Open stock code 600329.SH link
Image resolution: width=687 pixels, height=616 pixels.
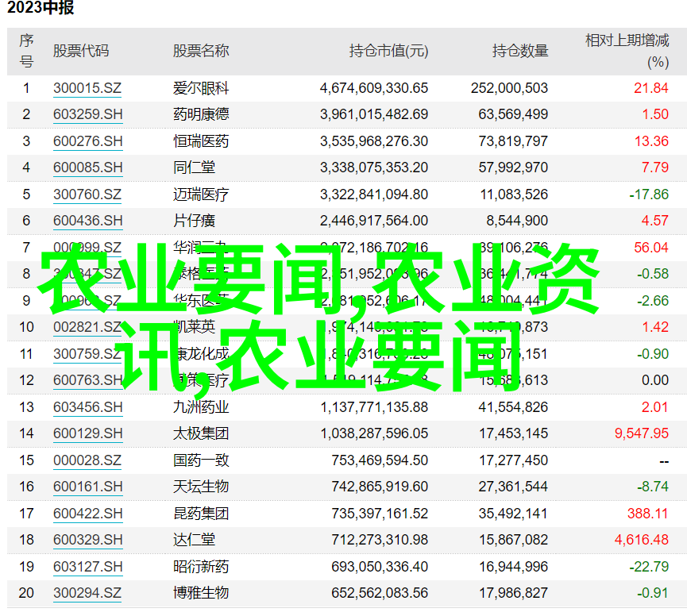coord(87,539)
